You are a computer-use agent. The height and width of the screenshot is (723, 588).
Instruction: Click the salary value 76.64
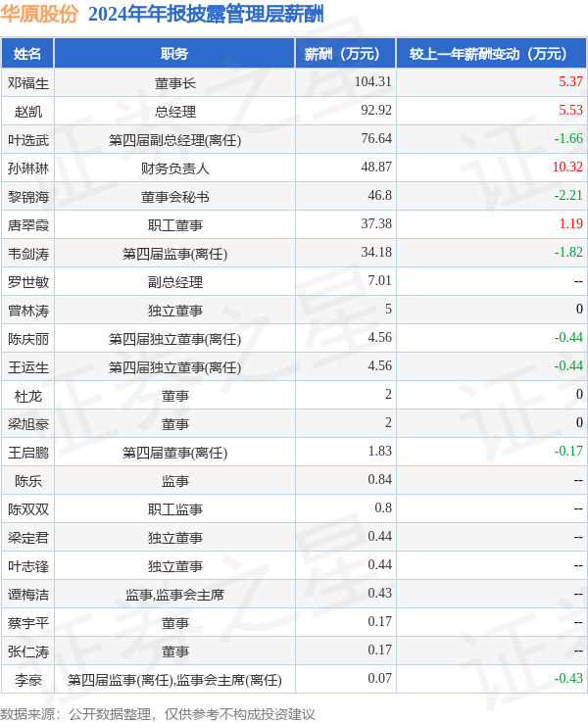[x=376, y=139]
